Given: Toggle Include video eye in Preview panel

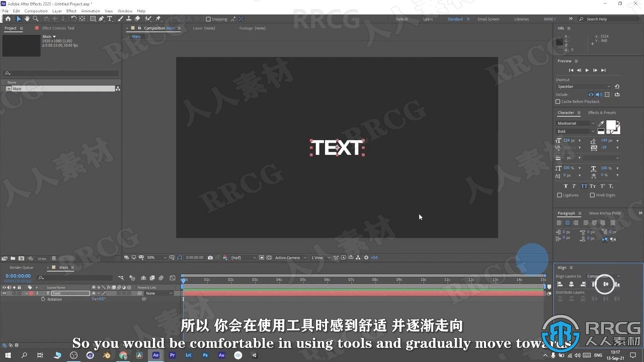Looking at the screenshot, I should 591,95.
